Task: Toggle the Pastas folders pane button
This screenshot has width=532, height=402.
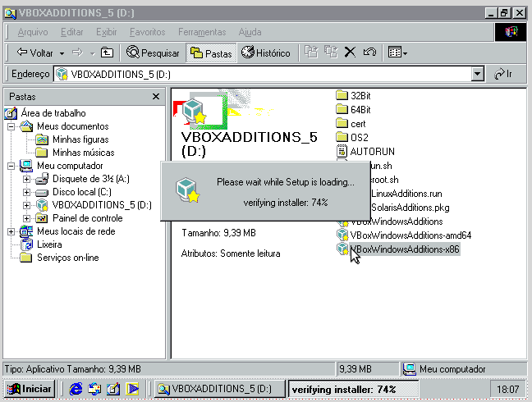Action: tap(211, 53)
